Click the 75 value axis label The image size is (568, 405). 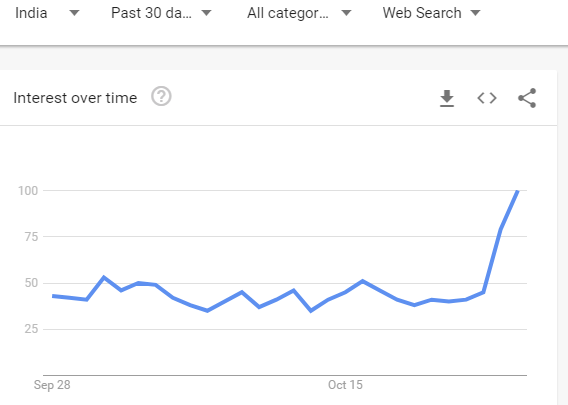click(x=31, y=237)
